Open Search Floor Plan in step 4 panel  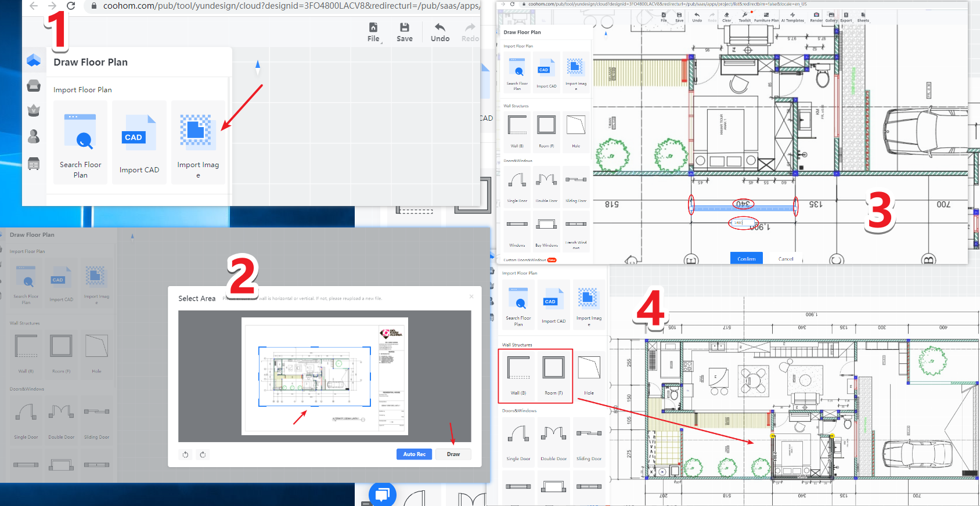pyautogui.click(x=518, y=305)
